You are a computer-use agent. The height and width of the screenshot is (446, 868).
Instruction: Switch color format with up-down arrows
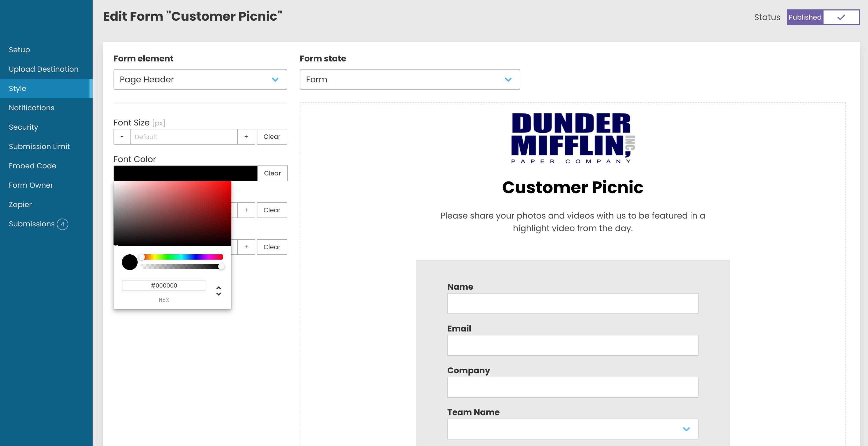(x=219, y=291)
